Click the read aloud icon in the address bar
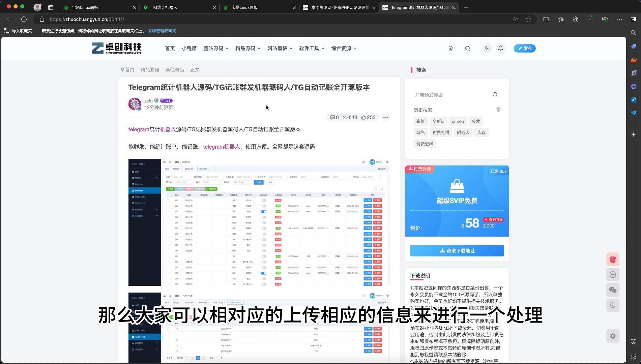The height and width of the screenshot is (364, 641). 515,19
